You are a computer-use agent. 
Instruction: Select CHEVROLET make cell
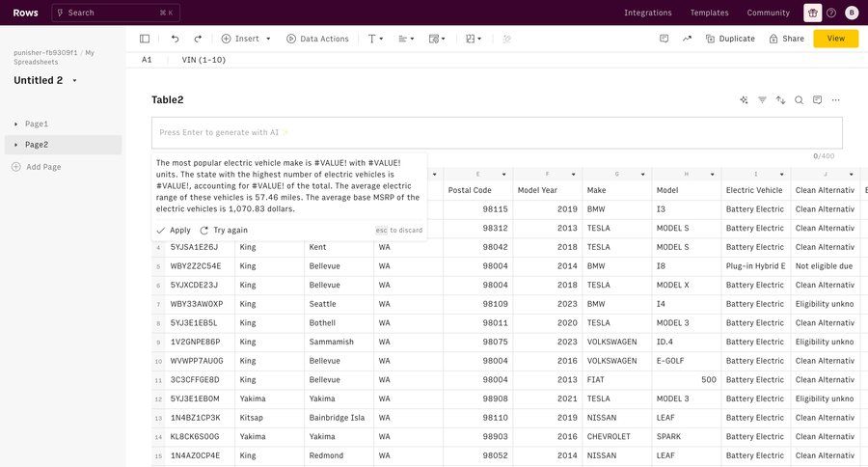pos(616,436)
